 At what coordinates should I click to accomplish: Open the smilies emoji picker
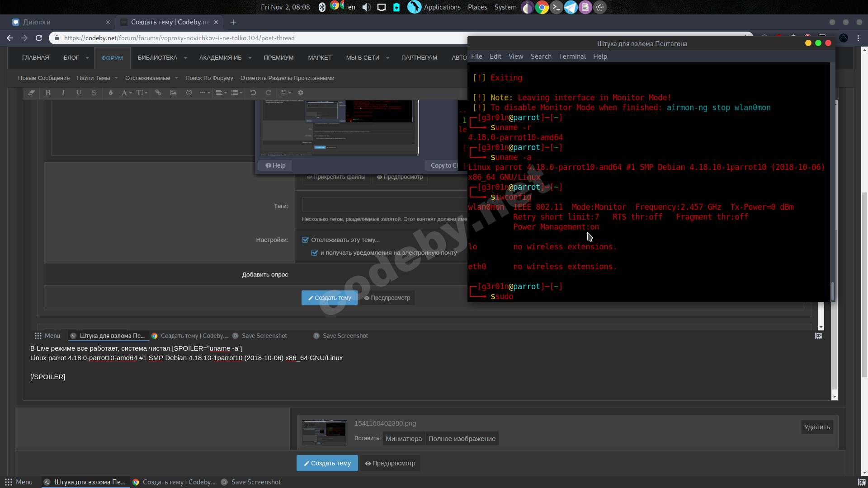(x=189, y=93)
